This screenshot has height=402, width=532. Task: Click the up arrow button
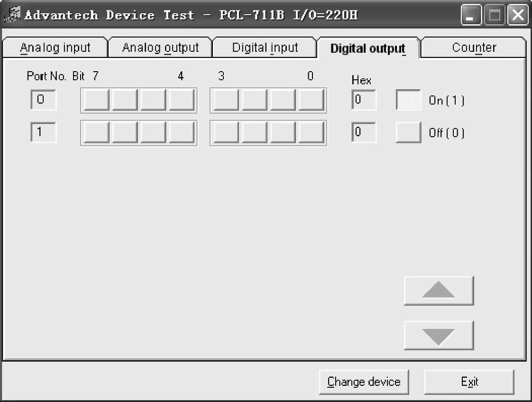point(439,290)
